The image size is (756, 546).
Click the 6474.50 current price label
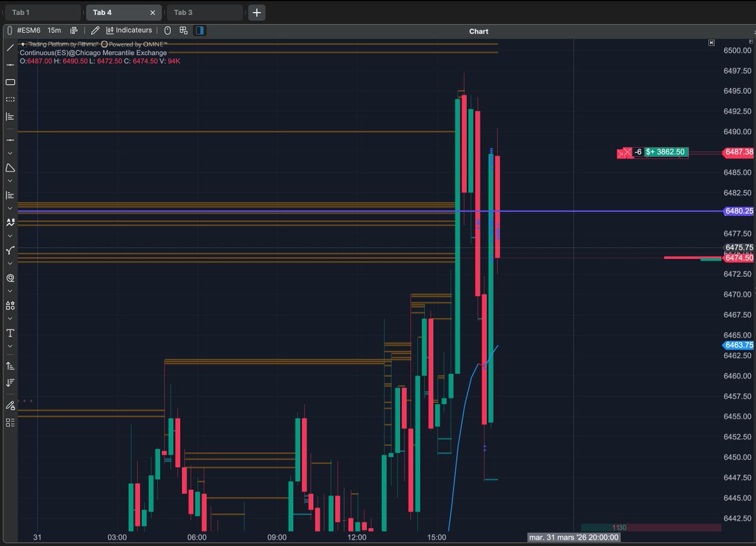point(739,258)
